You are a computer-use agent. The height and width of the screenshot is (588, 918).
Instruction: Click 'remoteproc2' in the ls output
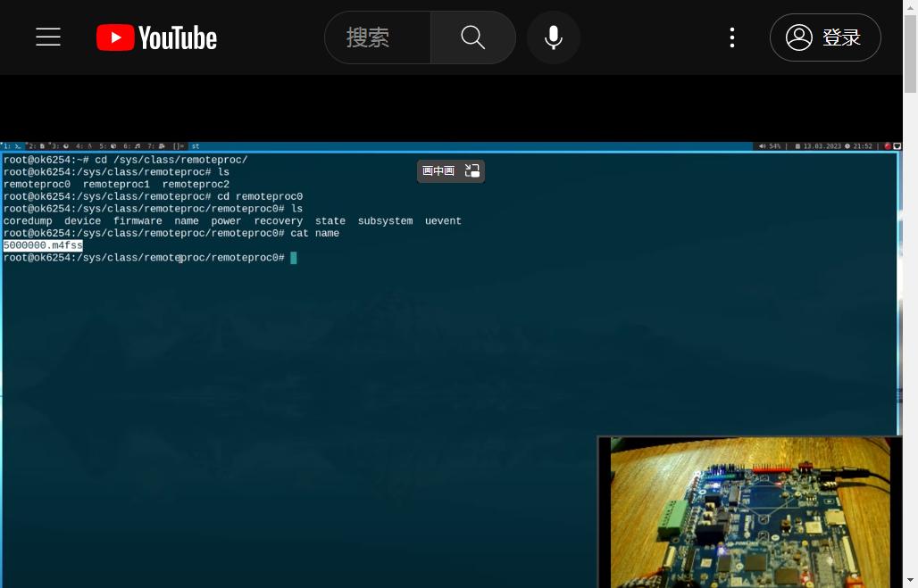tap(196, 185)
